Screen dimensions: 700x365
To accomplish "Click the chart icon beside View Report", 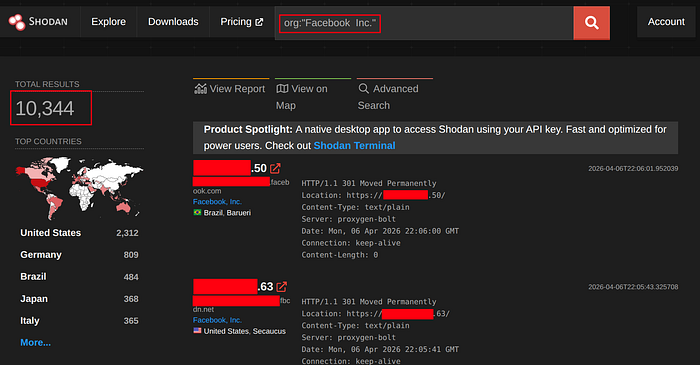I will pyautogui.click(x=200, y=89).
